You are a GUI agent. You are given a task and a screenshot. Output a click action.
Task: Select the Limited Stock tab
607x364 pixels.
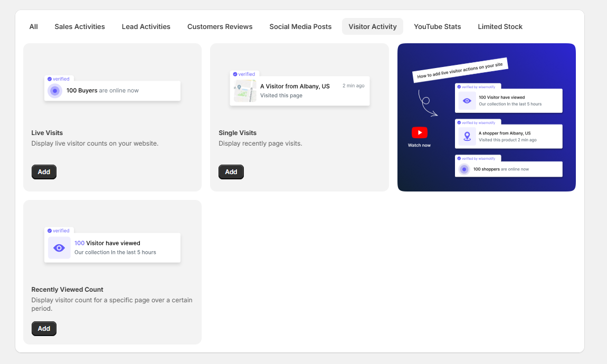(500, 26)
